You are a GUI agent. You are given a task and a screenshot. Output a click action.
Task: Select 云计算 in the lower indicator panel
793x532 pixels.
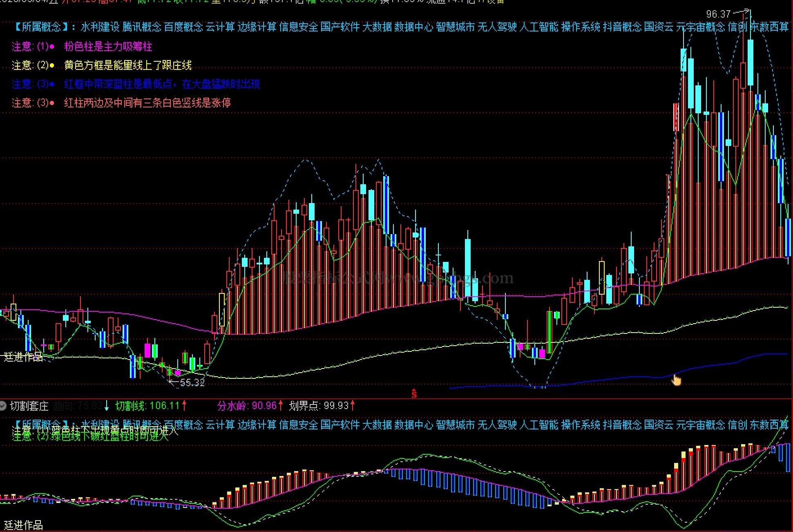pos(220,425)
